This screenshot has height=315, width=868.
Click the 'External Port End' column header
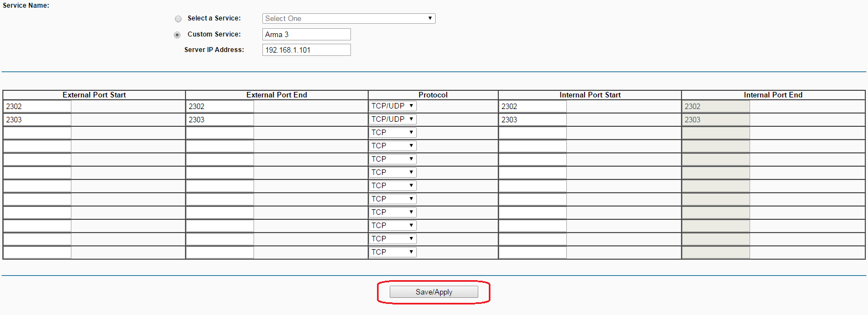pos(277,95)
